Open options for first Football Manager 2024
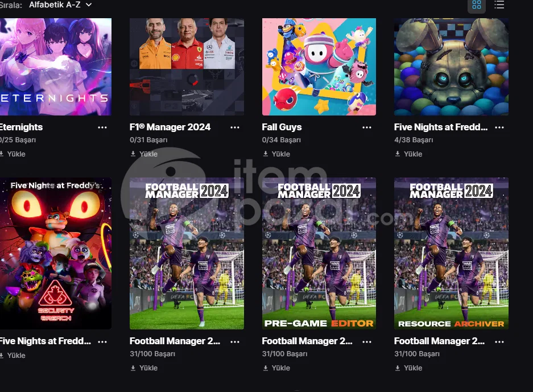 click(x=234, y=342)
